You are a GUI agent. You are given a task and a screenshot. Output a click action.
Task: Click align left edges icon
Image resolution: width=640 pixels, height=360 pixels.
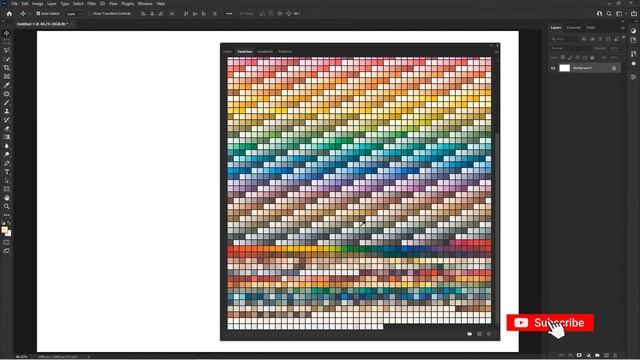tap(143, 13)
